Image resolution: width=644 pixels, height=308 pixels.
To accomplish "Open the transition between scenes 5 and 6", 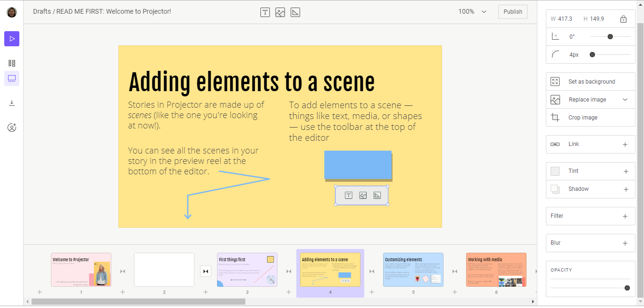I will point(455,271).
